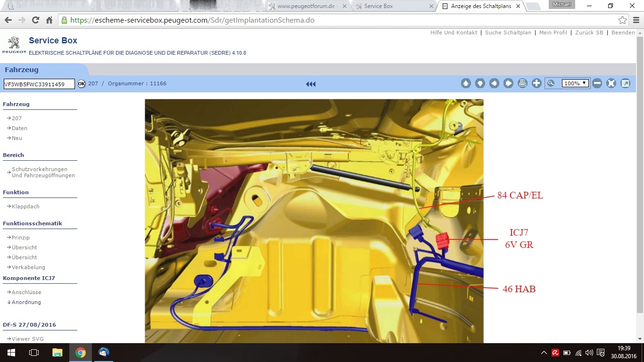Viewport: 644px width, 362px height.
Task: Zoom in with the plus icon
Action: click(x=537, y=83)
